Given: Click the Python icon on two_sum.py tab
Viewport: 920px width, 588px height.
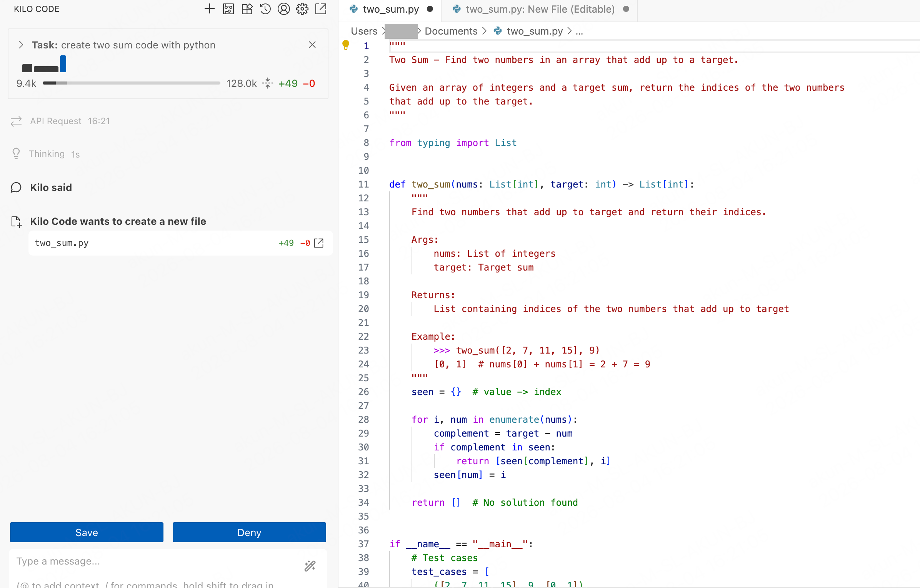Looking at the screenshot, I should pos(353,9).
